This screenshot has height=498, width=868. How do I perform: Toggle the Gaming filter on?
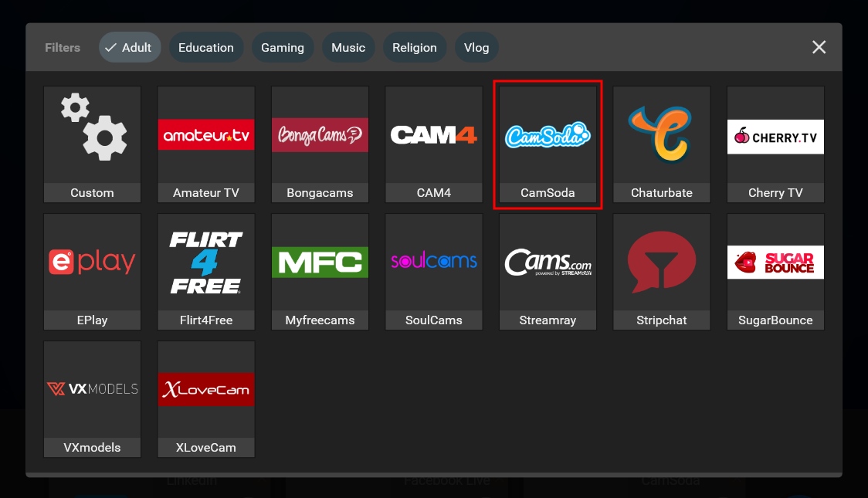coord(282,47)
